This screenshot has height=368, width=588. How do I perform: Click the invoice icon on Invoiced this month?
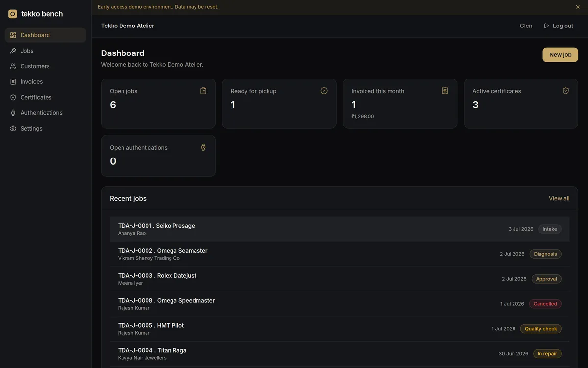coord(445,91)
